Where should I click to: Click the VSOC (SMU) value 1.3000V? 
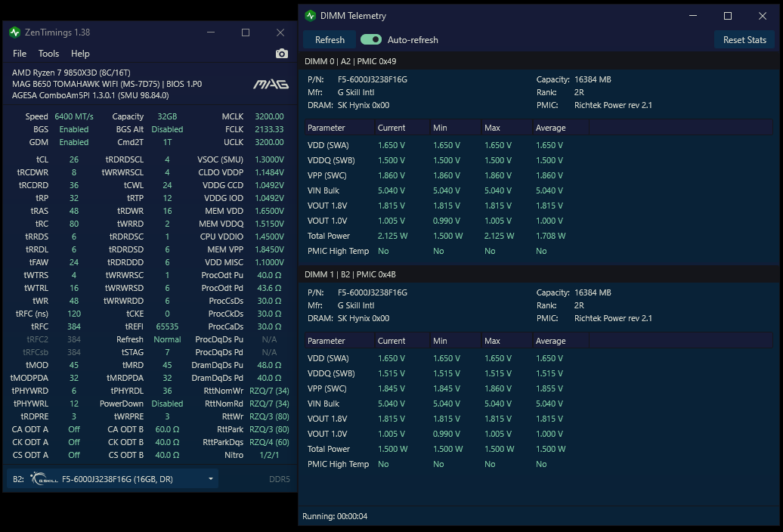(x=269, y=159)
